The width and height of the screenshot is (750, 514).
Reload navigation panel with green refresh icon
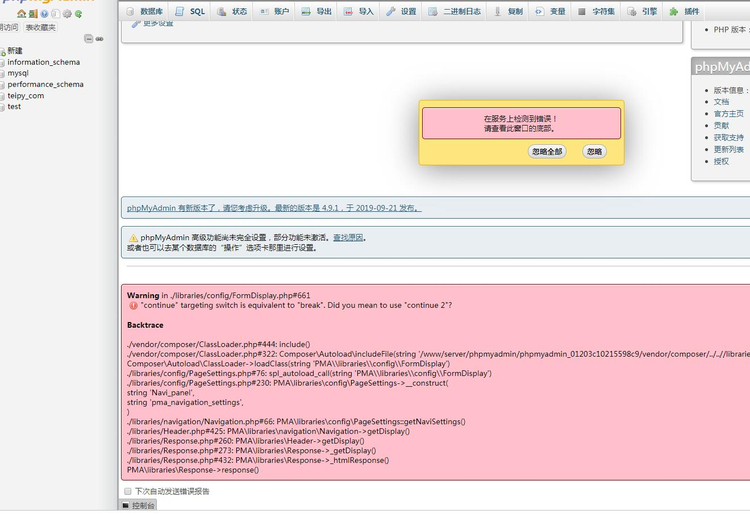click(x=78, y=14)
